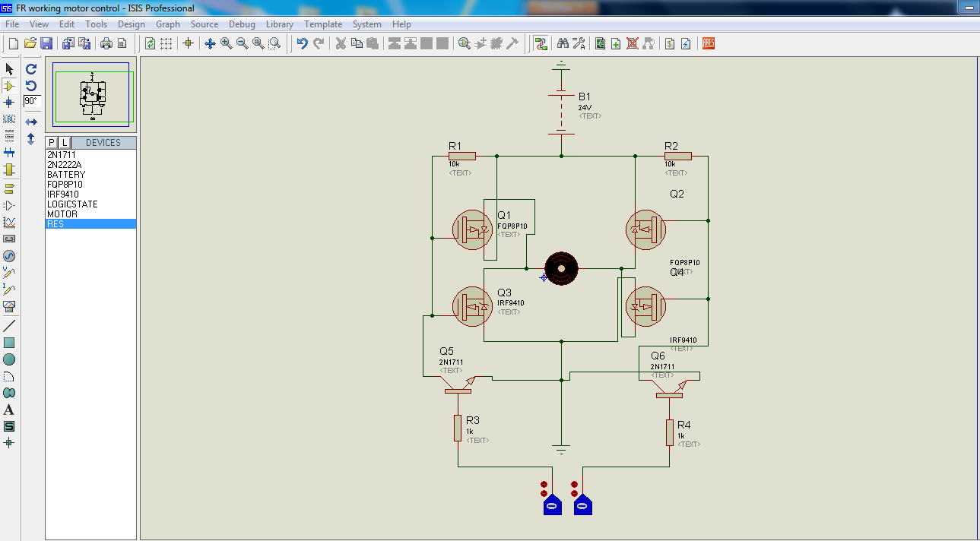Select FQP8P10 in devices list
The height and width of the screenshot is (541, 980).
pyautogui.click(x=90, y=185)
